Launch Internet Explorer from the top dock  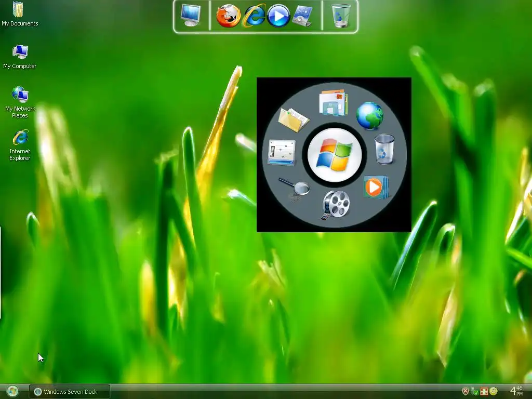click(254, 15)
